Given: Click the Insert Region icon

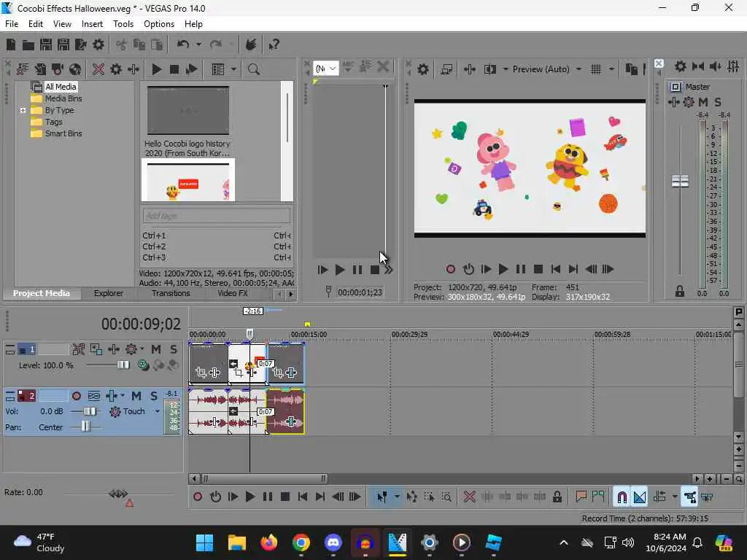Looking at the screenshot, I should [598, 497].
